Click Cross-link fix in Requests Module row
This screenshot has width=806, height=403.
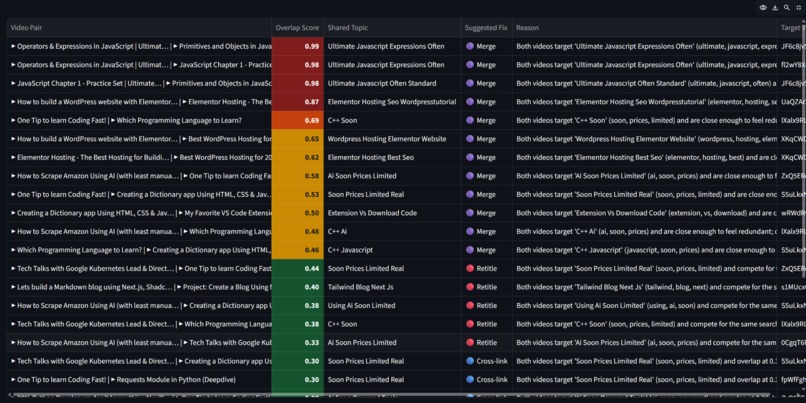[486, 379]
